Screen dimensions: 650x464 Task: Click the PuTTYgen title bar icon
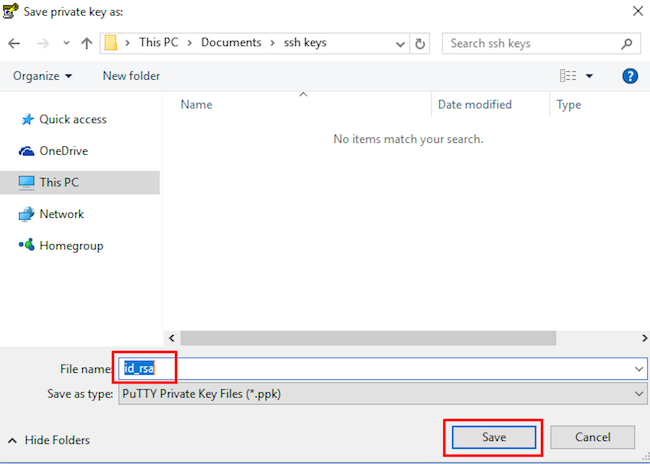click(10, 11)
